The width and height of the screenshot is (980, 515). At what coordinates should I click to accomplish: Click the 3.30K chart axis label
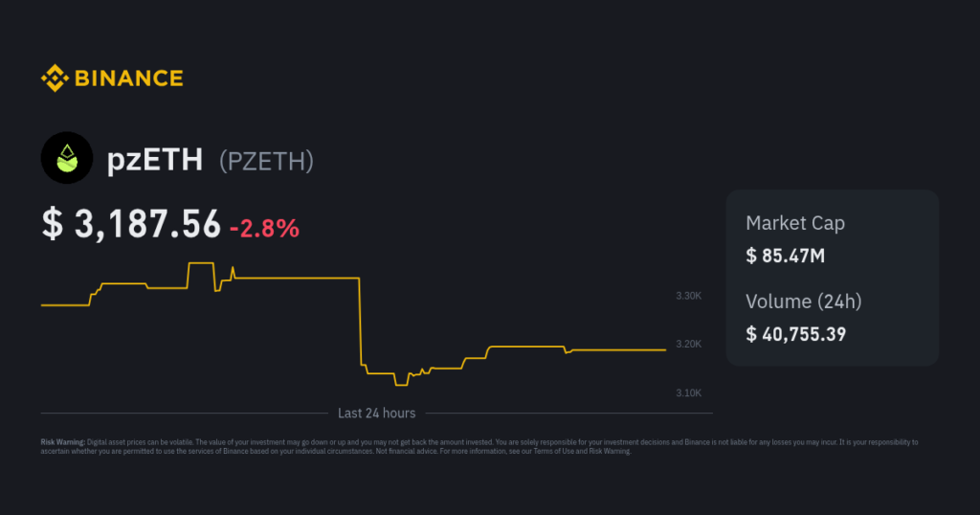[x=689, y=296]
